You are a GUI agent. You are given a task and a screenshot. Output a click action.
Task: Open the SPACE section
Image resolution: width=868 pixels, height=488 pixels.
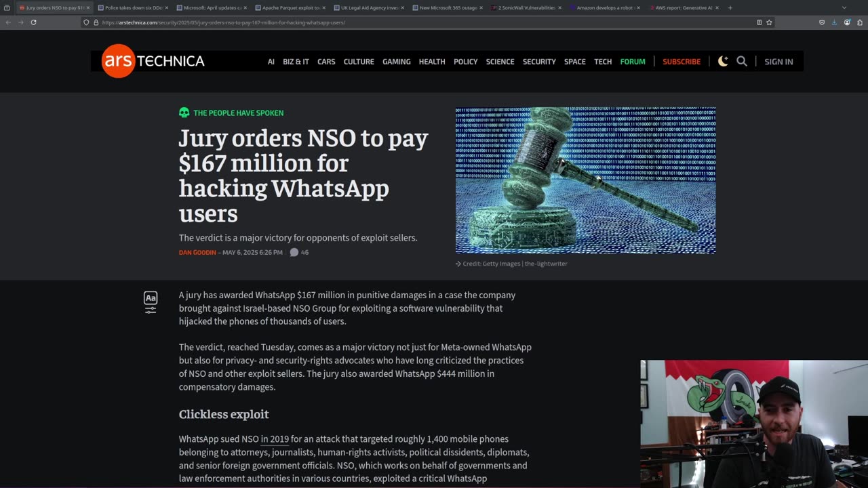pyautogui.click(x=575, y=62)
